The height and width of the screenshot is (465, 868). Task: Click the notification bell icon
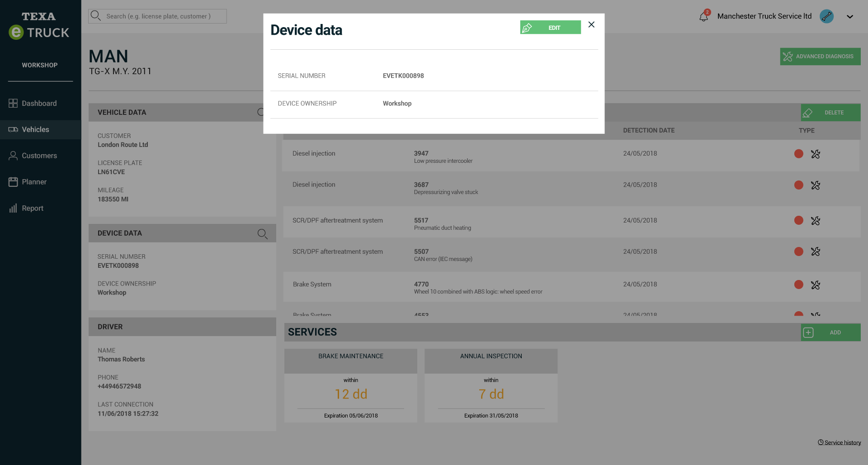(x=703, y=17)
